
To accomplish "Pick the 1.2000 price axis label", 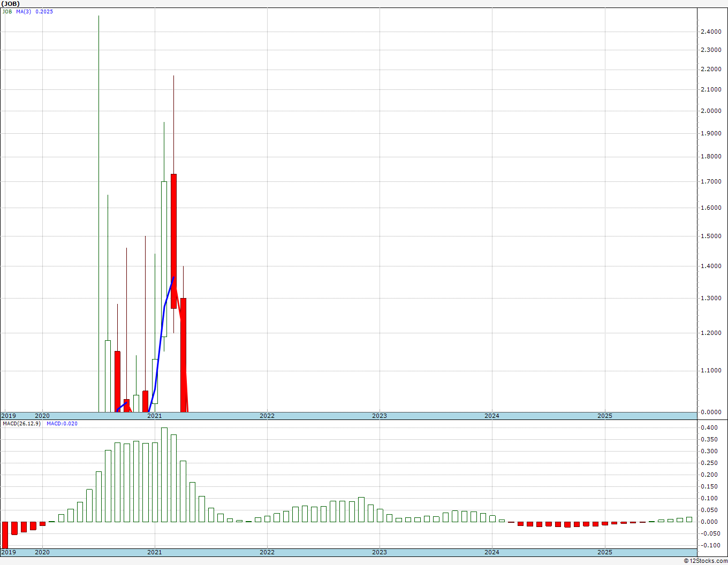I will [x=711, y=333].
